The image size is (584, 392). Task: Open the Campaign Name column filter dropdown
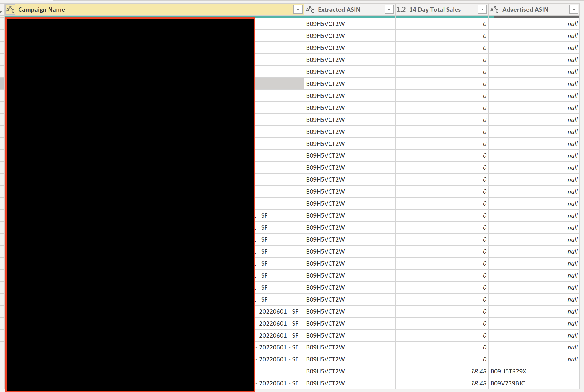pyautogui.click(x=298, y=9)
